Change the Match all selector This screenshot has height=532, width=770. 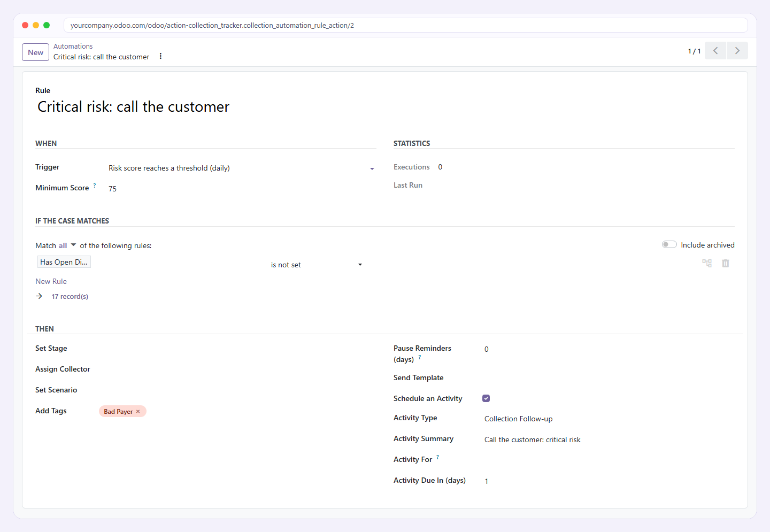click(67, 245)
